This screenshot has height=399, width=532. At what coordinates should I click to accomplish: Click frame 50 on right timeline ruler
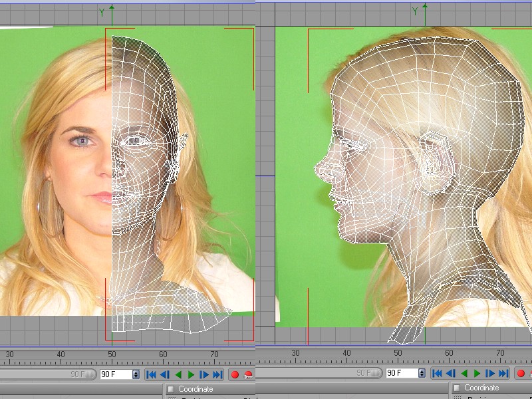pyautogui.click(x=398, y=353)
